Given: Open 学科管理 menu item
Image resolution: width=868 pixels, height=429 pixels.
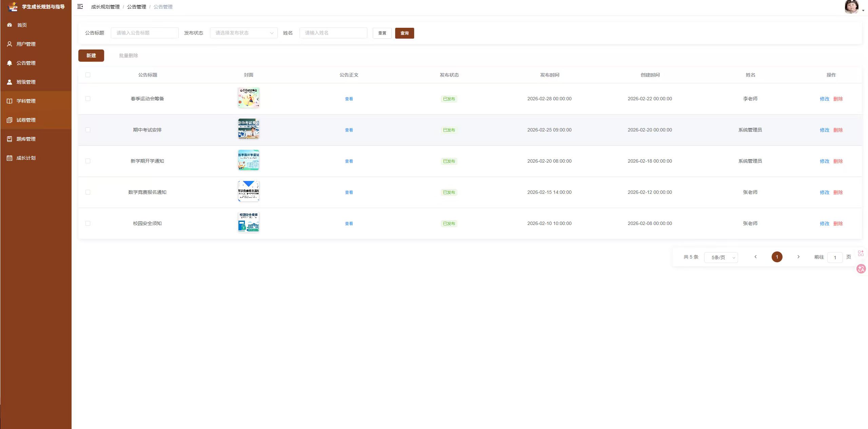Looking at the screenshot, I should pos(36,101).
